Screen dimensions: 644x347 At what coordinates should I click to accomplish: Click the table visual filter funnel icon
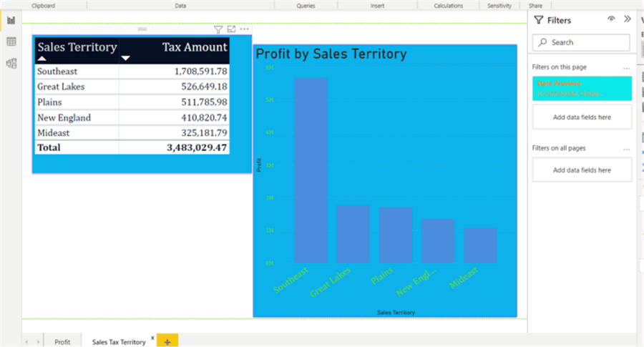218,29
